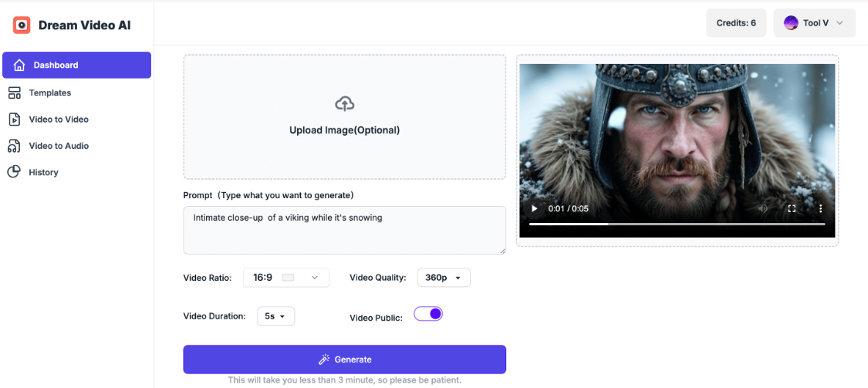Toggle the Video Public switch
The image size is (868, 388).
point(428,314)
